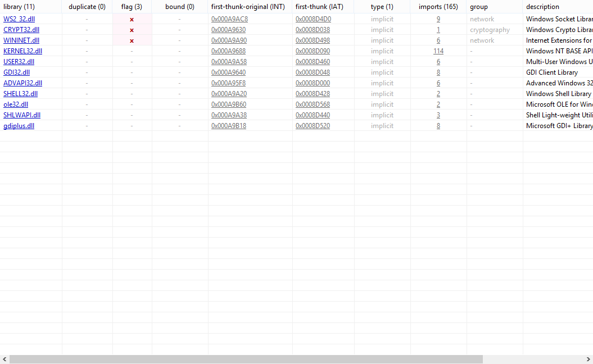
Task: Open the CRYPT32.dll library link
Action: (21, 29)
